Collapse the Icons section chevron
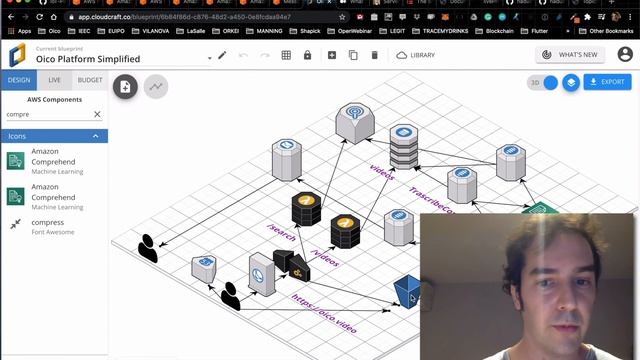The height and width of the screenshot is (360, 640). pos(96,136)
